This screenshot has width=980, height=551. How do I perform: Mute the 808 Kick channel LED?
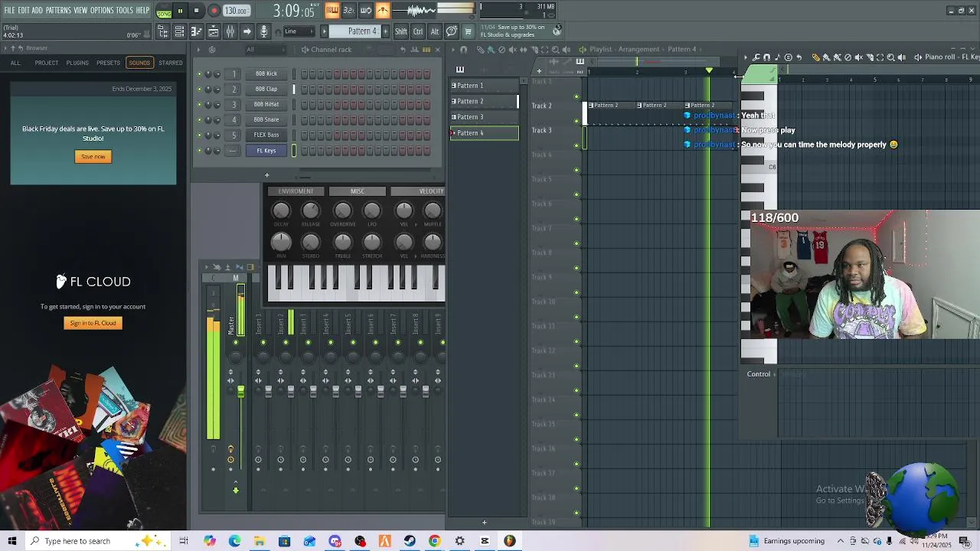click(x=200, y=74)
